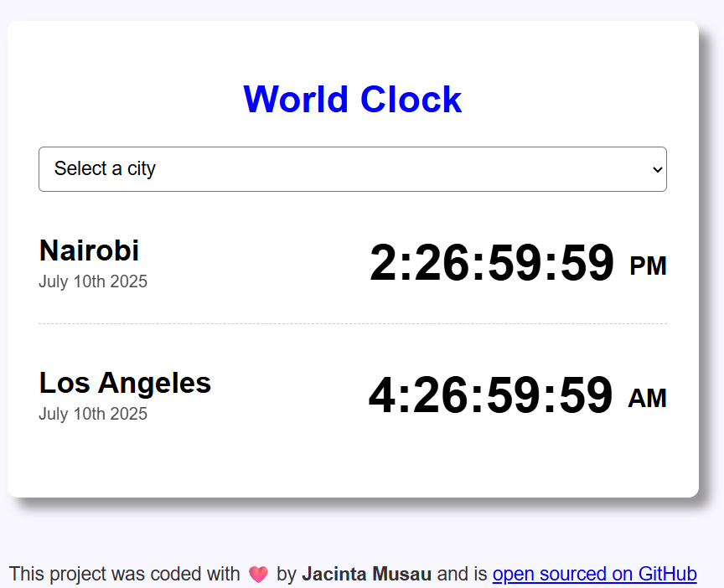Screen dimensions: 724x588
Task: Click the AM indicator next to Los Angeles' time
Action: tap(647, 398)
